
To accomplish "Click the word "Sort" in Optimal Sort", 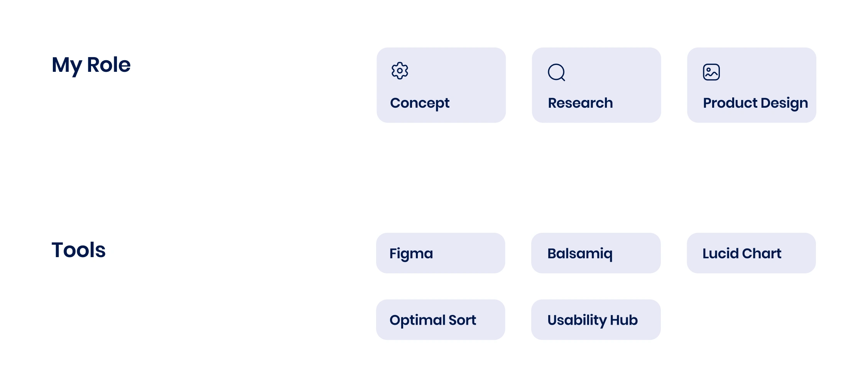I will (462, 320).
